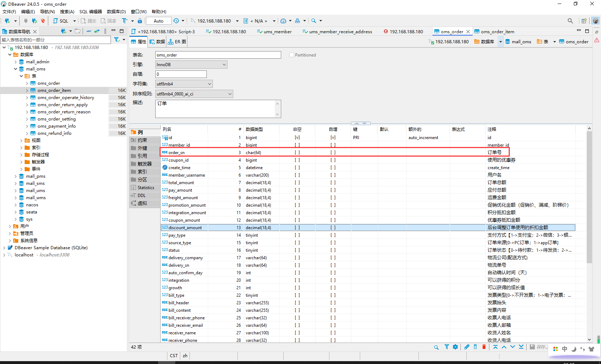
Task: Move column down arrow icon
Action: (513, 347)
